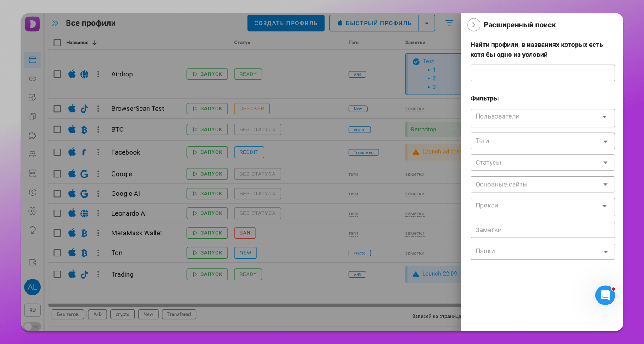Click Быстрый профиль button

tap(374, 23)
